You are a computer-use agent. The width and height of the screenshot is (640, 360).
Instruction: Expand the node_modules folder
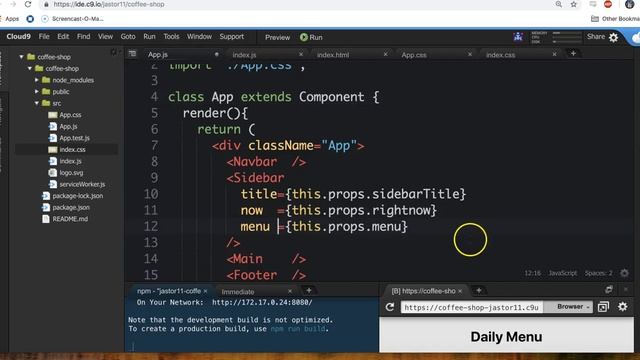pyautogui.click(x=37, y=80)
